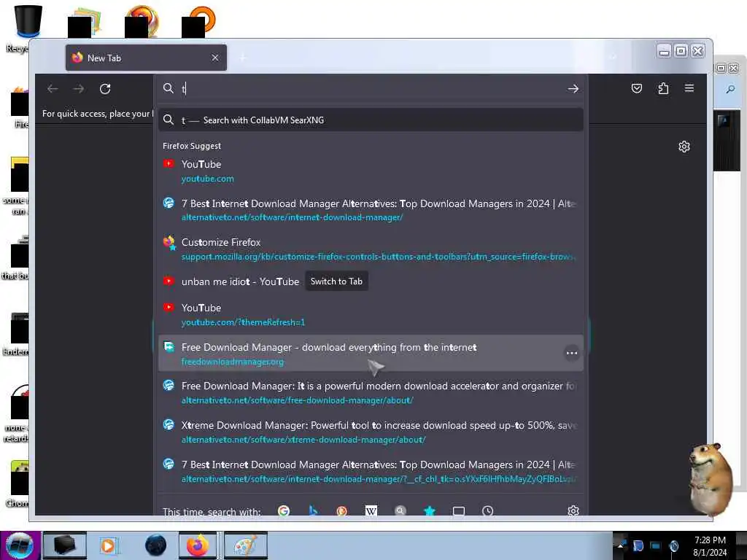Screen dimensions: 747x560
Task: Click the bookmarks toolbar quick access text
Action: [x=97, y=113]
